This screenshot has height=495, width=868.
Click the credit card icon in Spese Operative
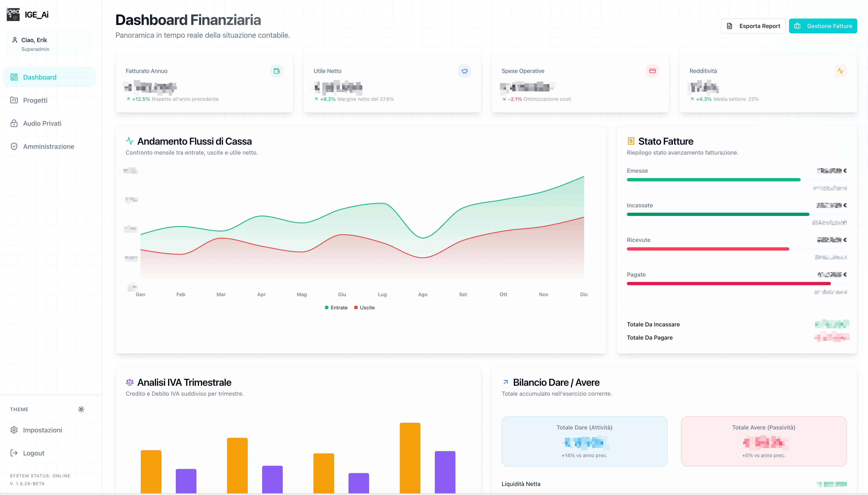pyautogui.click(x=652, y=71)
